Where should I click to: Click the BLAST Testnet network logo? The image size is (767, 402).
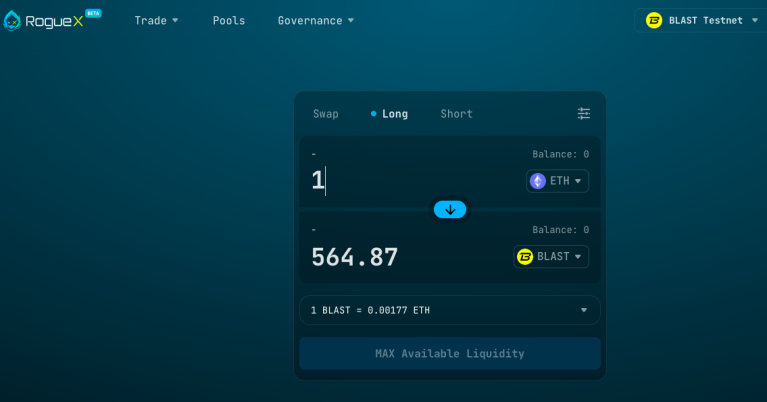pyautogui.click(x=654, y=21)
